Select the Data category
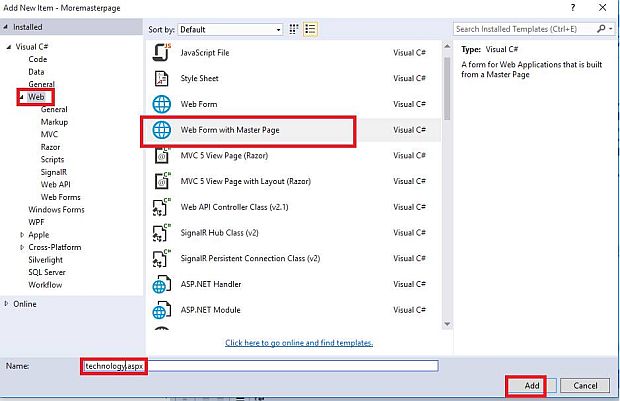620x401 pixels. tap(36, 72)
